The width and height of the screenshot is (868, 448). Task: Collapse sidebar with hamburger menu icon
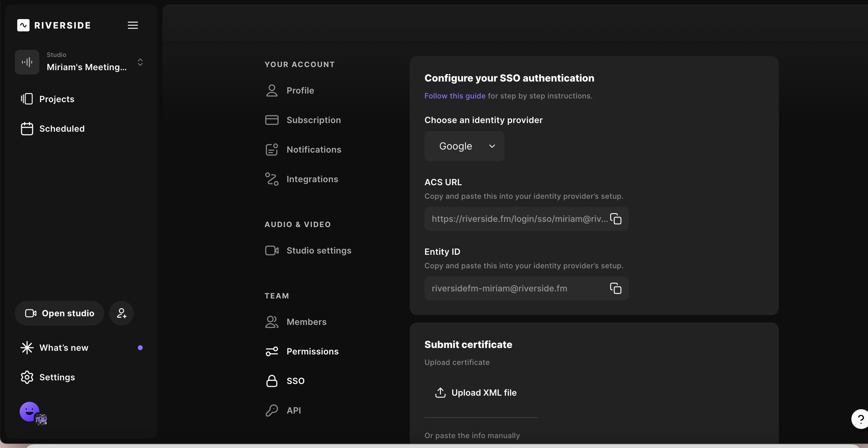(x=133, y=25)
